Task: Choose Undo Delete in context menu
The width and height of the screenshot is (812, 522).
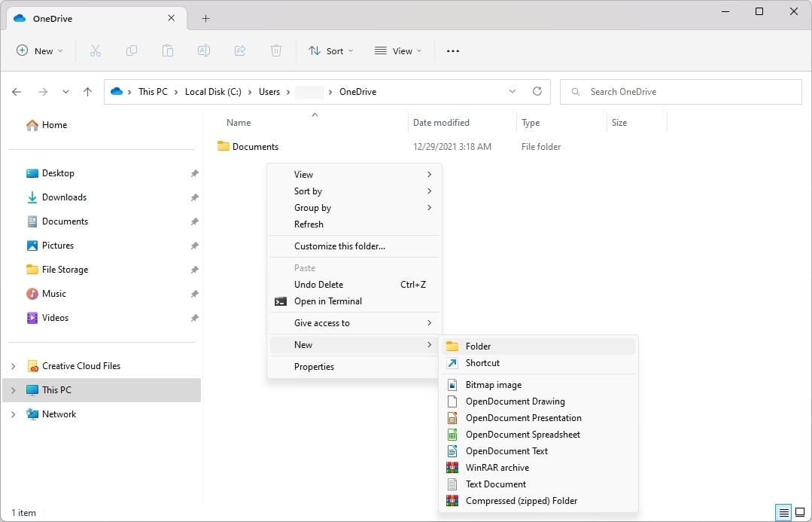Action: (354, 285)
